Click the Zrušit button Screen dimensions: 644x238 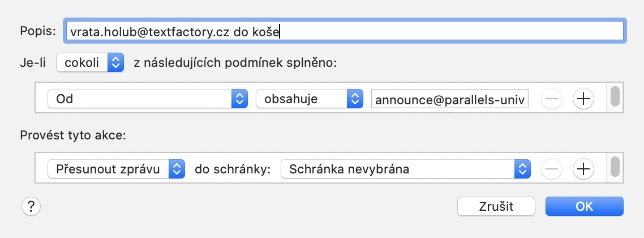pyautogui.click(x=496, y=206)
